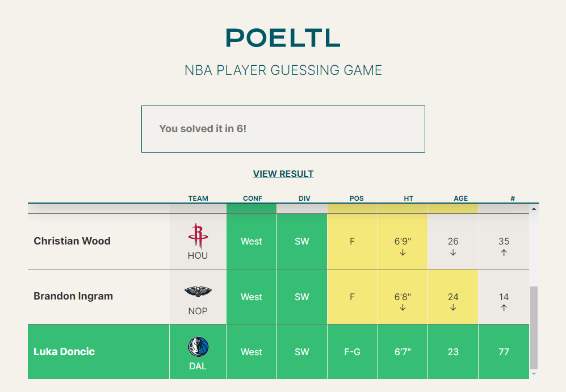Viewport: 566px width, 392px height.
Task: Click the down arrow under 6'9" height
Action: [x=403, y=252]
